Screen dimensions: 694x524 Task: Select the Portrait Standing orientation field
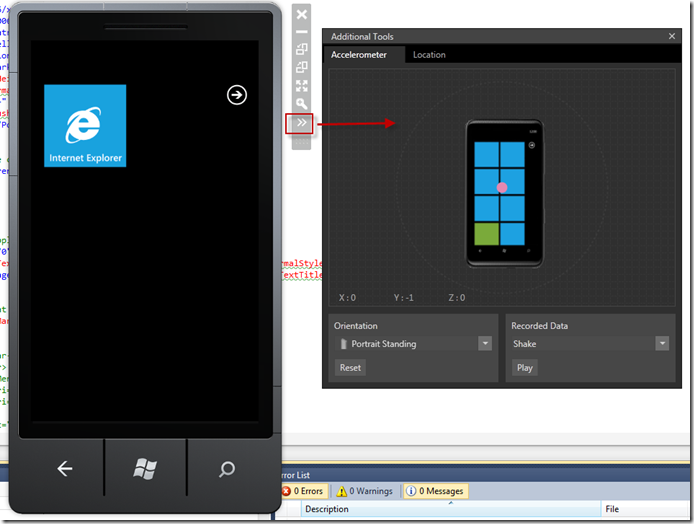point(407,343)
